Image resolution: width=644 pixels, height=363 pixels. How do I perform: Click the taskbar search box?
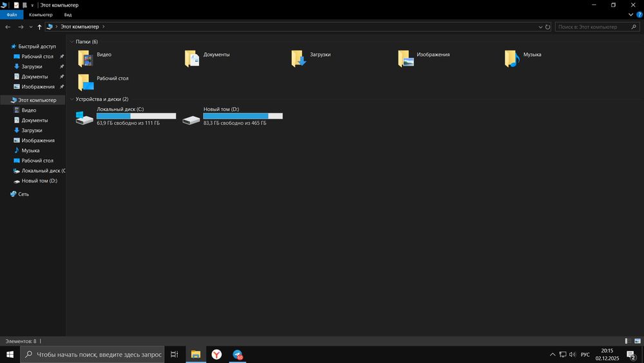pos(92,354)
